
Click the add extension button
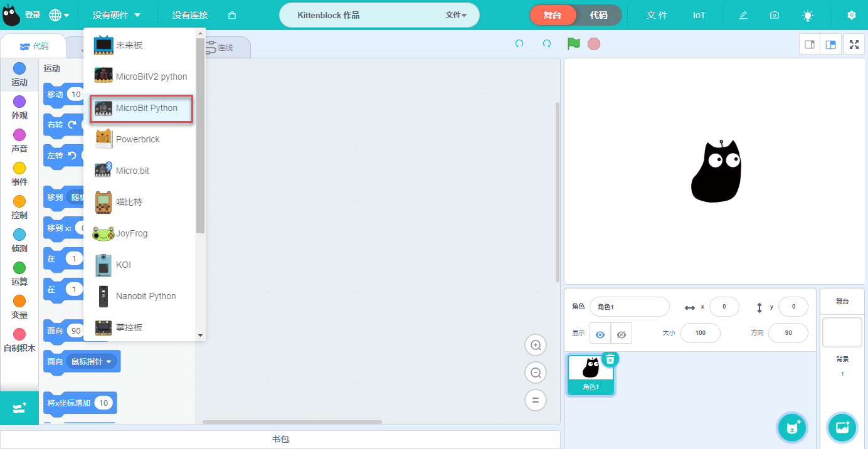[19, 408]
